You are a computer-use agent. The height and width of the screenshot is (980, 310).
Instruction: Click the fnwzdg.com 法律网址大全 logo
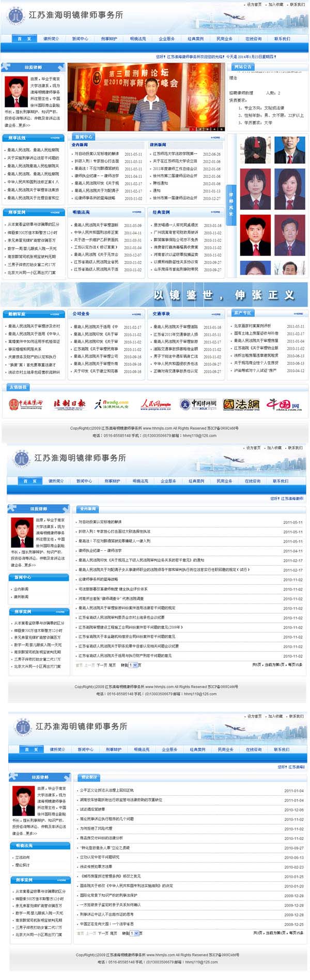tap(111, 404)
